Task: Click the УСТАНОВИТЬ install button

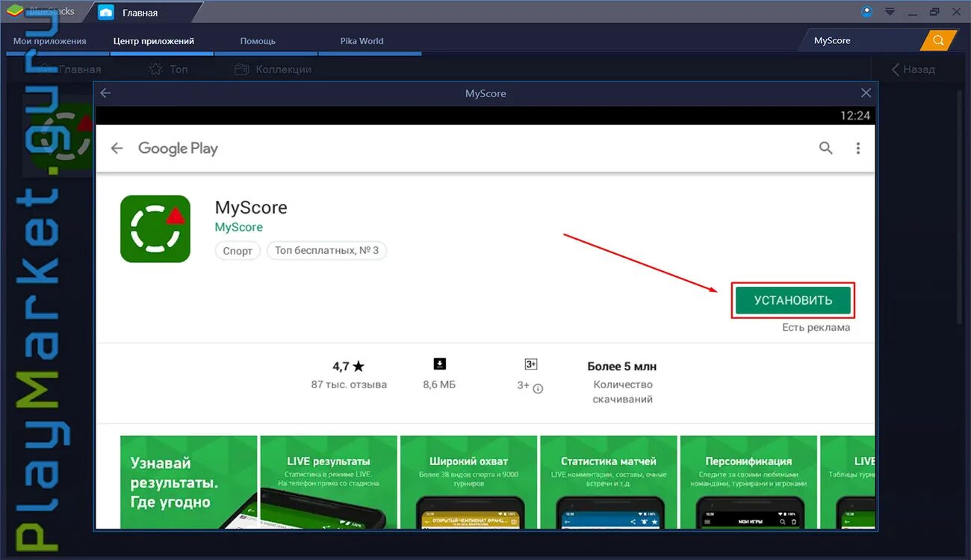Action: [792, 300]
